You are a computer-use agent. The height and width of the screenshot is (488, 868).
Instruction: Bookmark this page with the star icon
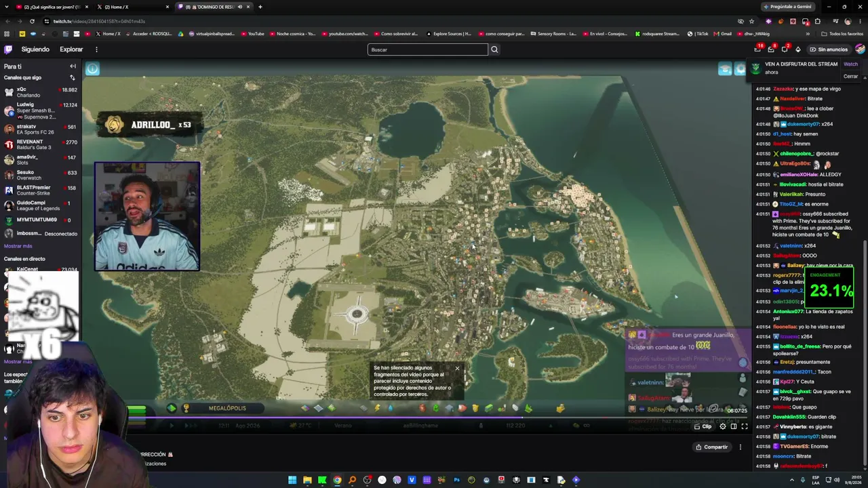(x=751, y=21)
